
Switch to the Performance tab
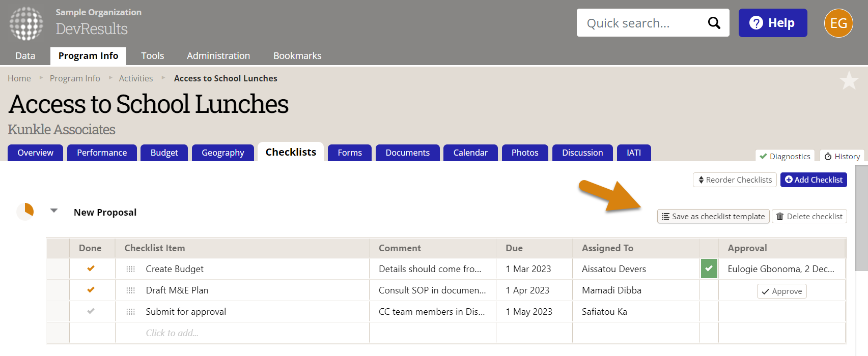(102, 153)
